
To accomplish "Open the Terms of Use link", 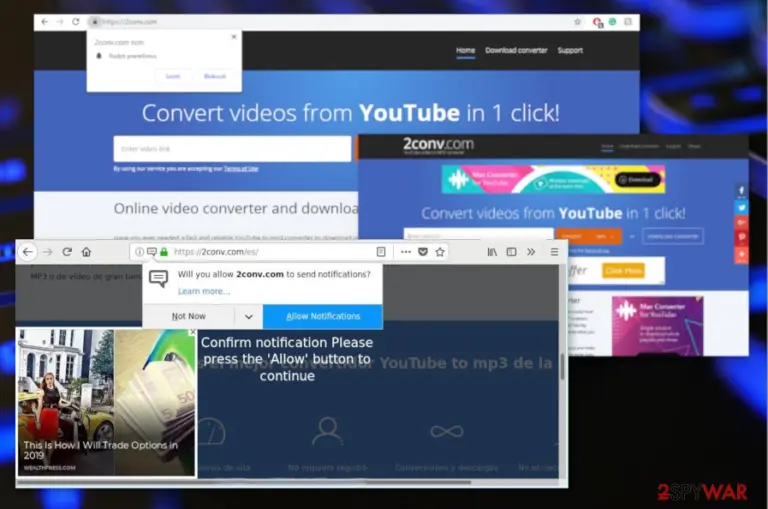I will point(240,169).
